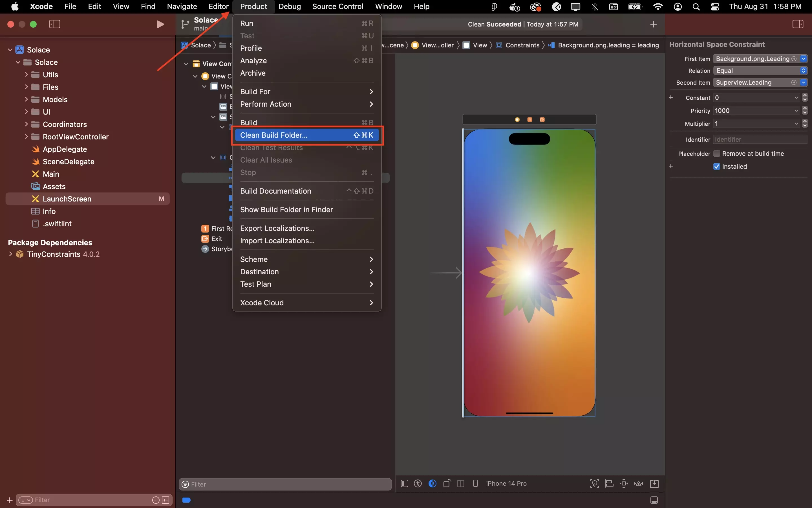The image size is (812, 508).
Task: Click the Wi-Fi status icon
Action: (658, 6)
